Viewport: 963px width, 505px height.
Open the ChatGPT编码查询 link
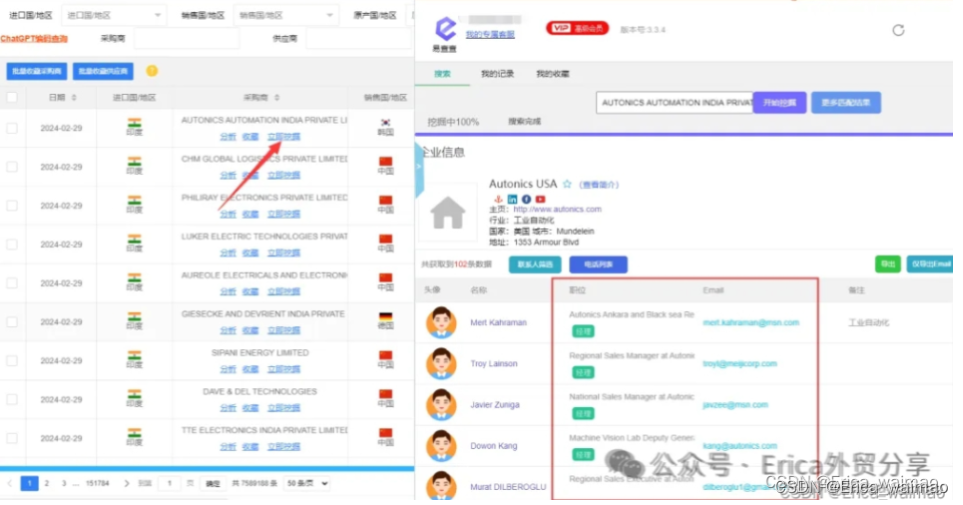coord(34,38)
